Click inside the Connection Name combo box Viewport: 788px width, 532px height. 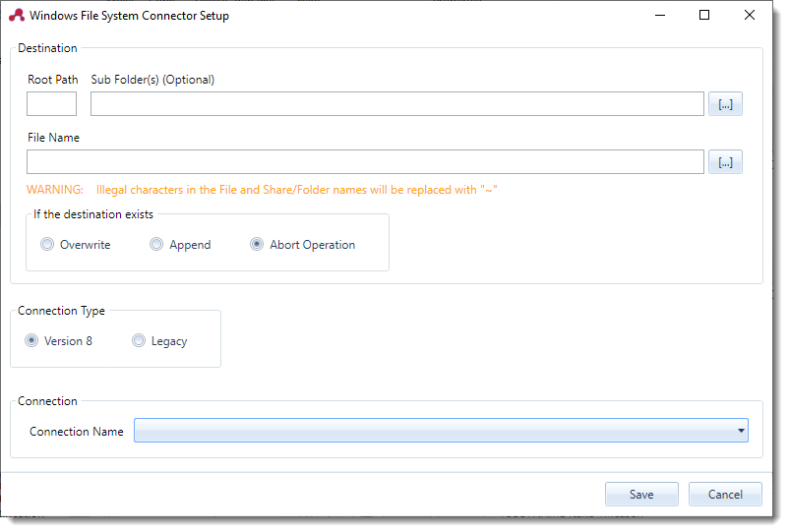(433, 431)
